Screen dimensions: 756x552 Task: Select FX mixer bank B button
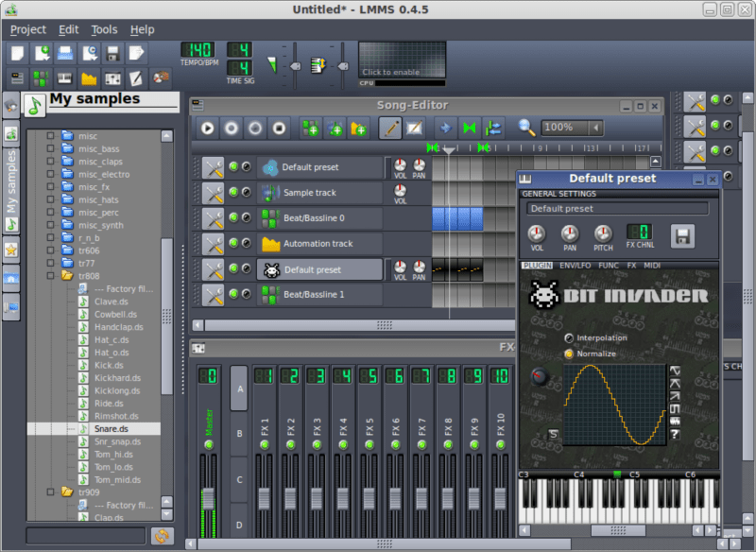coord(239,434)
